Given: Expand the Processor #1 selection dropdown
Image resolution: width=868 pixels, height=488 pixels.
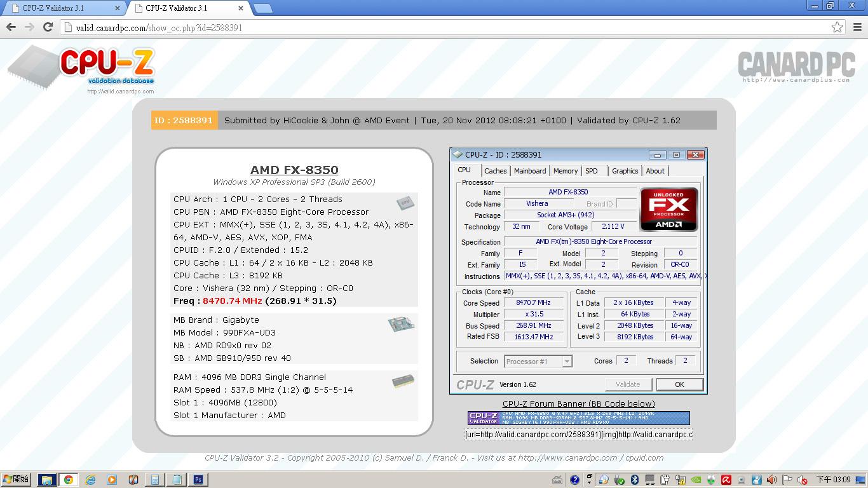Looking at the screenshot, I should (567, 362).
